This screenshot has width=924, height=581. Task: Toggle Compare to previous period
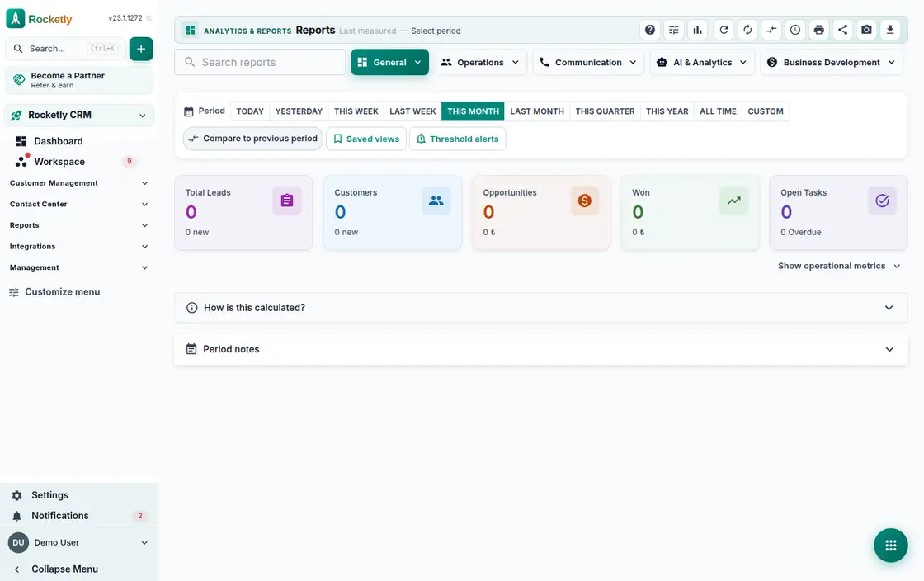tap(252, 139)
